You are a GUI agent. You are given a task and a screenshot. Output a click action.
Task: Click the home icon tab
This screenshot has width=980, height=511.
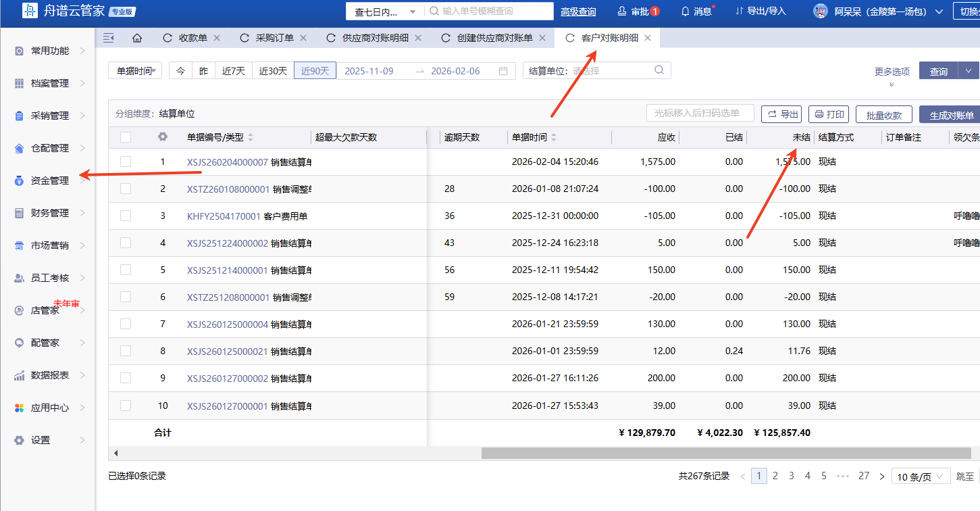(x=137, y=38)
